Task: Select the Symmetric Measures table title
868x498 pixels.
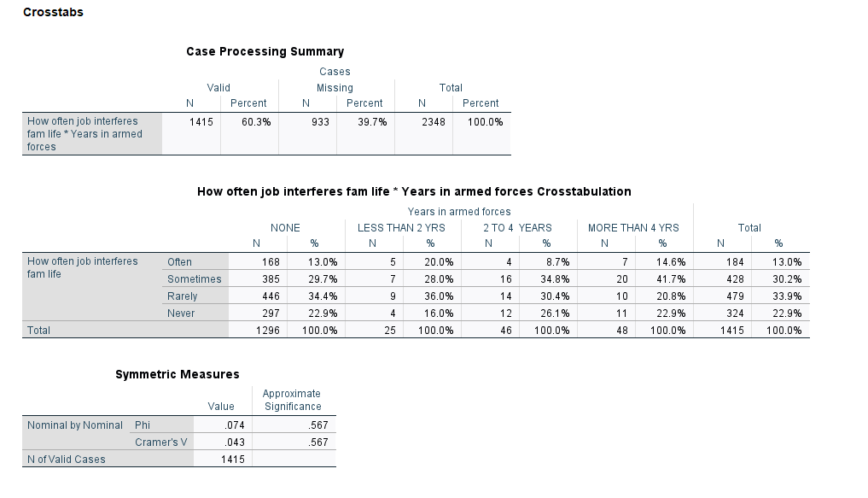Action: [178, 374]
